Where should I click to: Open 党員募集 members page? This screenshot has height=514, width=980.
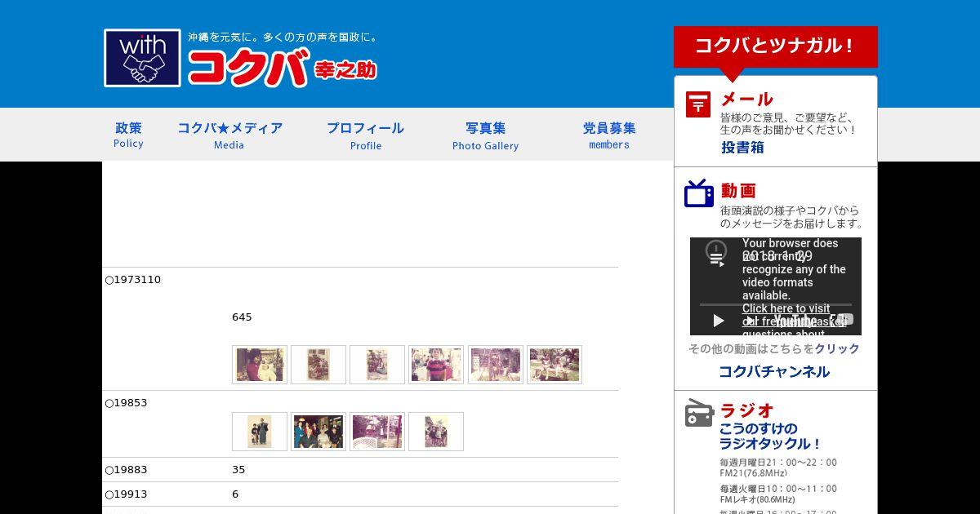[609, 135]
